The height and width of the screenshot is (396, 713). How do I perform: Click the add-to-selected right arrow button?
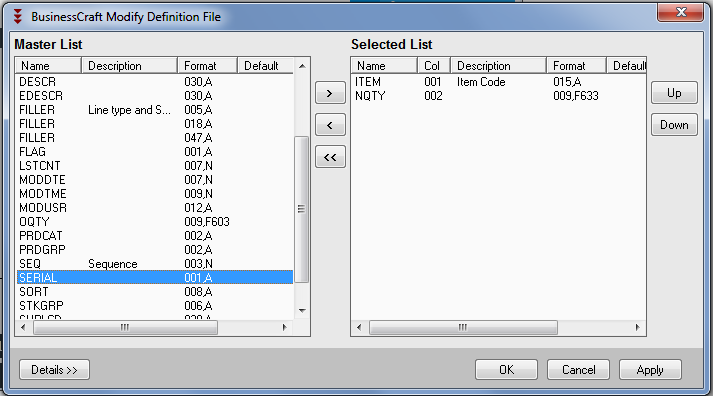[x=330, y=93]
